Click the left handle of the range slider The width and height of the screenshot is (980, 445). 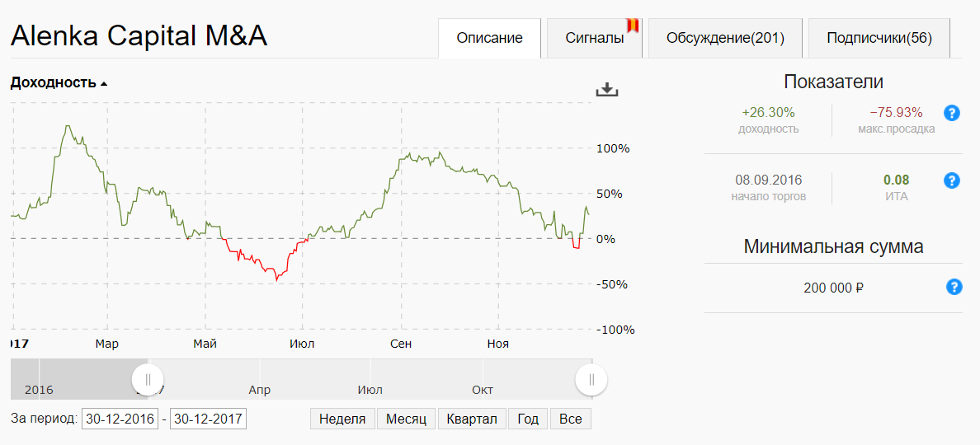click(148, 379)
